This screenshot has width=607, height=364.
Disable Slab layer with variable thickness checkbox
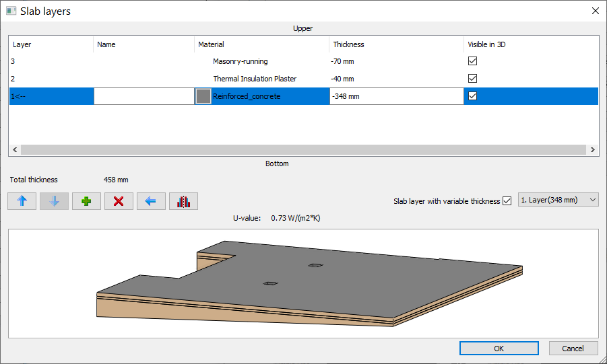(x=507, y=201)
